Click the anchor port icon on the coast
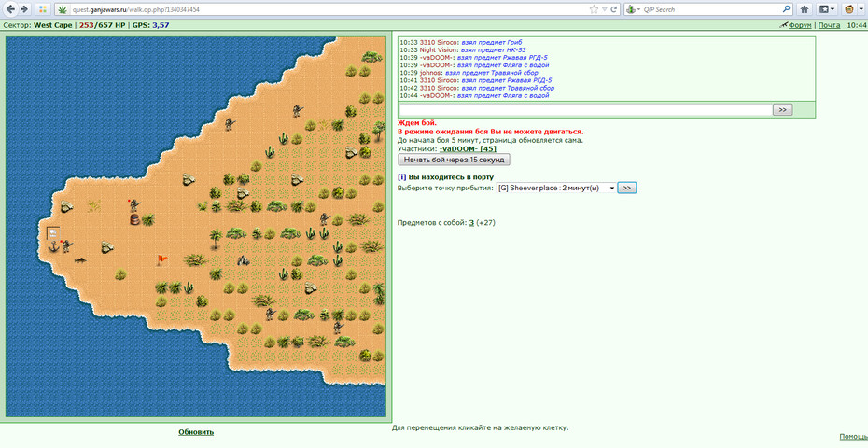Viewport: 868px width, 448px height. point(54,247)
